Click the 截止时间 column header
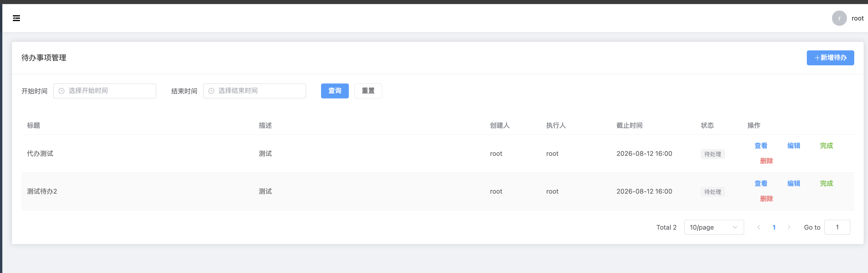The width and height of the screenshot is (868, 273). click(x=629, y=126)
